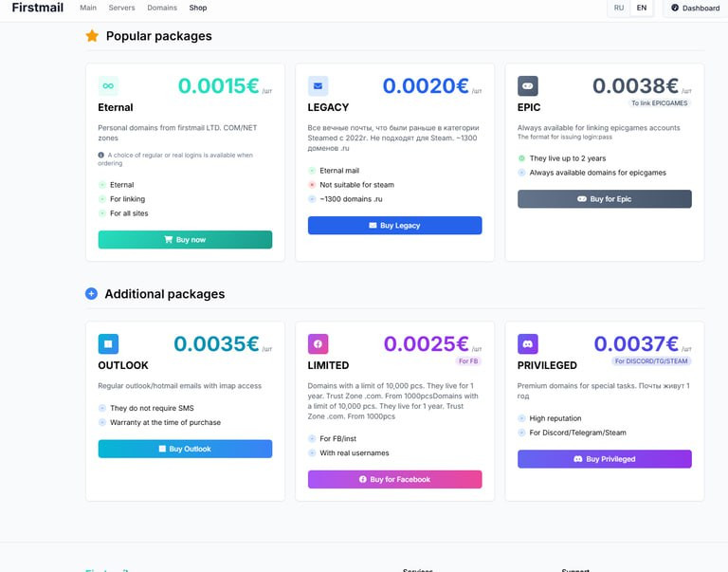Click the square icon in Buy Outlook
The height and width of the screenshot is (572, 728).
click(162, 449)
